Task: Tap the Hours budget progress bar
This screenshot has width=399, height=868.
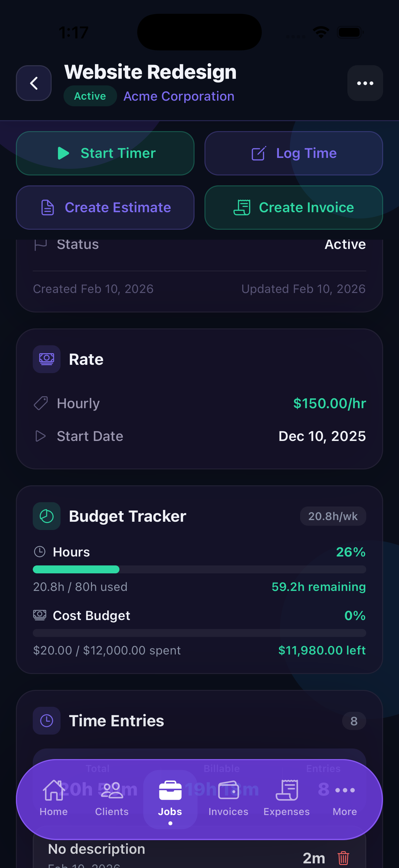Action: [x=199, y=569]
